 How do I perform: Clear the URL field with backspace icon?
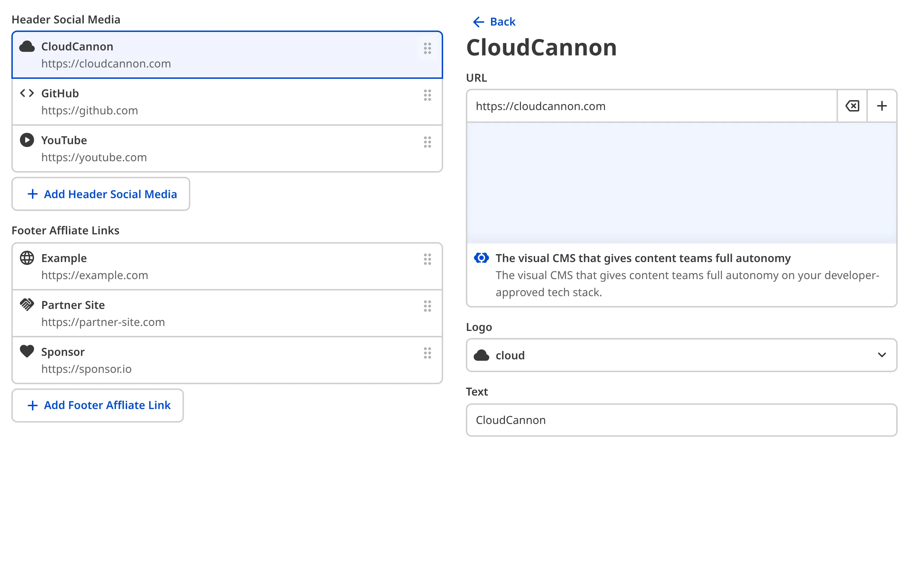tap(852, 106)
